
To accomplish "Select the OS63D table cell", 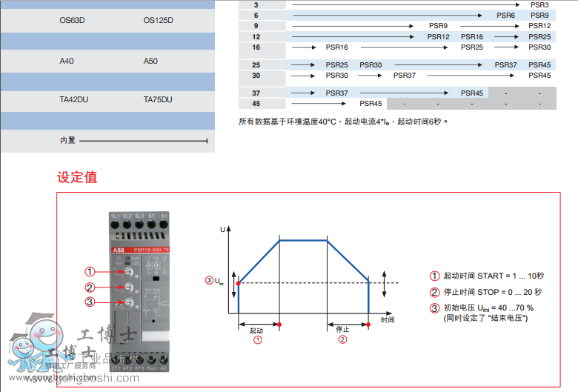I will pyautogui.click(x=72, y=20).
